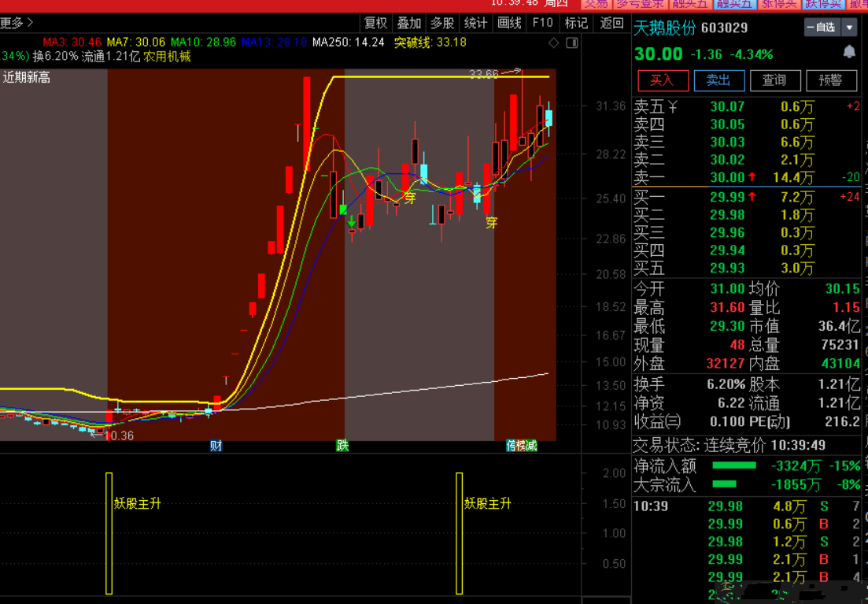Click the 返回 back button

coord(611,24)
